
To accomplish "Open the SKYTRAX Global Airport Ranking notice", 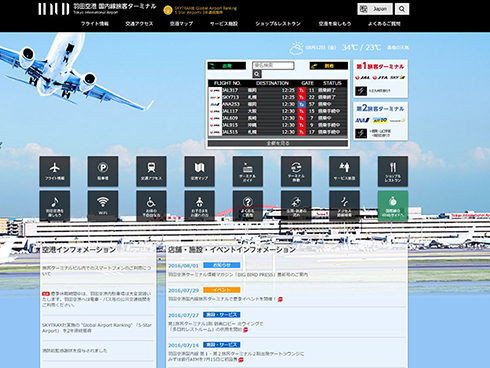I will point(97,328).
